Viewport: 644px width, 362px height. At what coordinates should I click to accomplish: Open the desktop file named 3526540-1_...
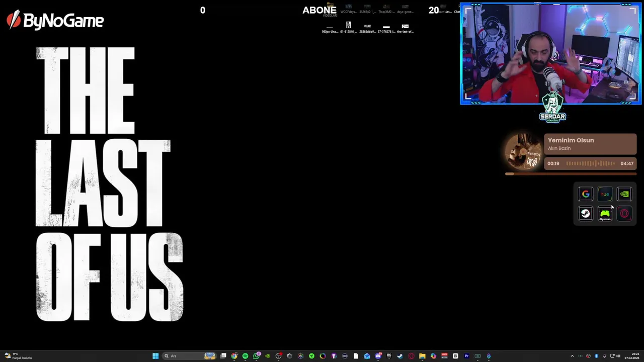tap(367, 9)
